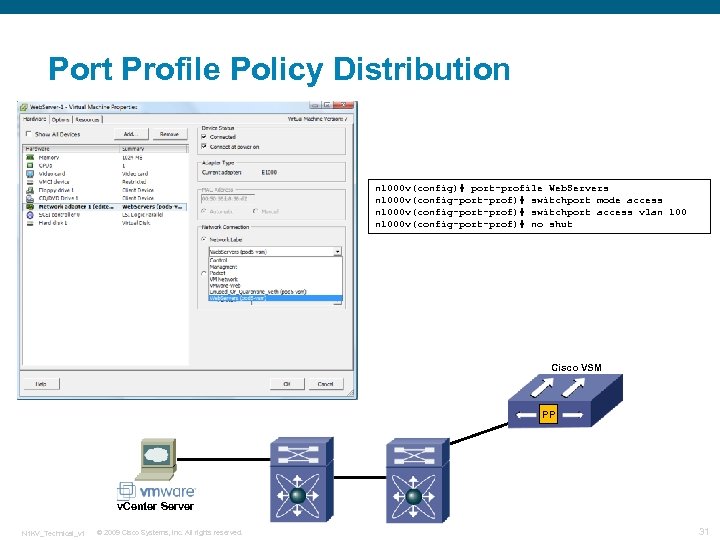Viewport: 720px width, 540px height.
Task: Switch to the Hardware tab
Action: pos(35,119)
